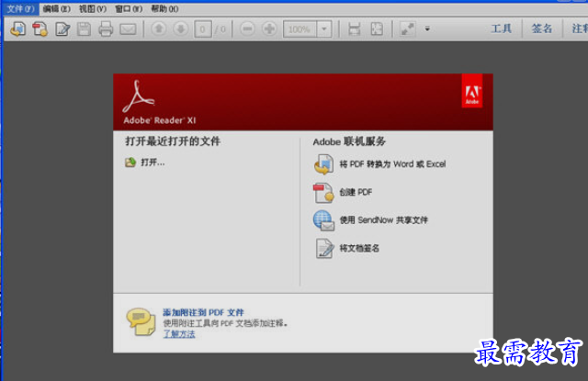Click the 打开... link
Viewport: 588px width, 381px height.
click(153, 162)
